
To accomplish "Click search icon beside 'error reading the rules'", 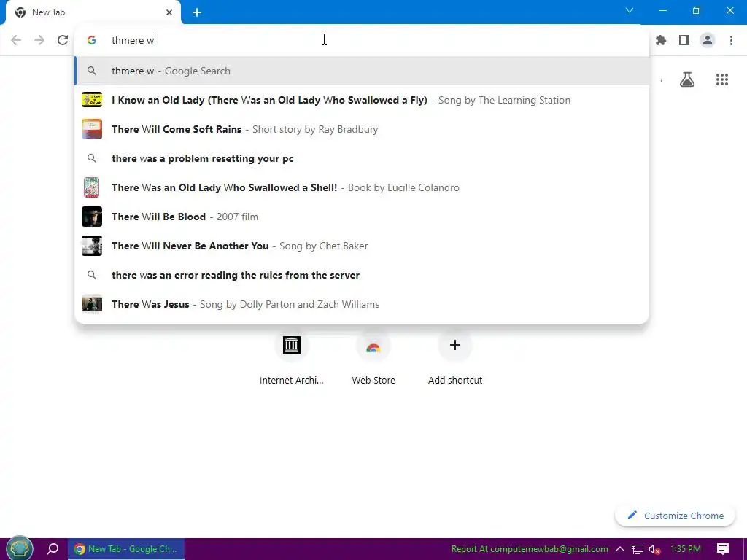I will (92, 275).
